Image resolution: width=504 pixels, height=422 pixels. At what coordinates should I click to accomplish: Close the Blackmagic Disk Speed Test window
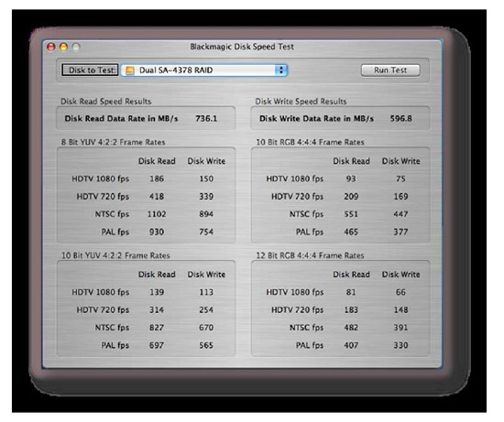[x=51, y=48]
